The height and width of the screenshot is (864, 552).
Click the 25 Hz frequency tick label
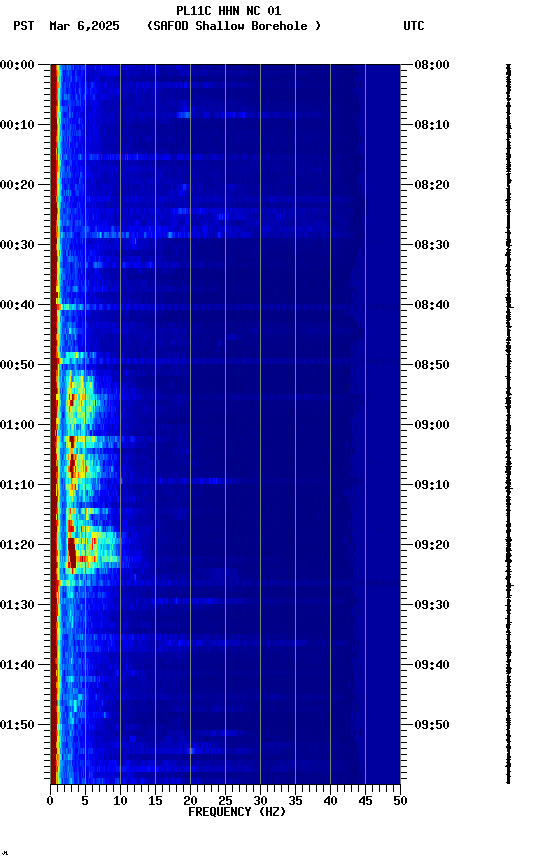(225, 801)
